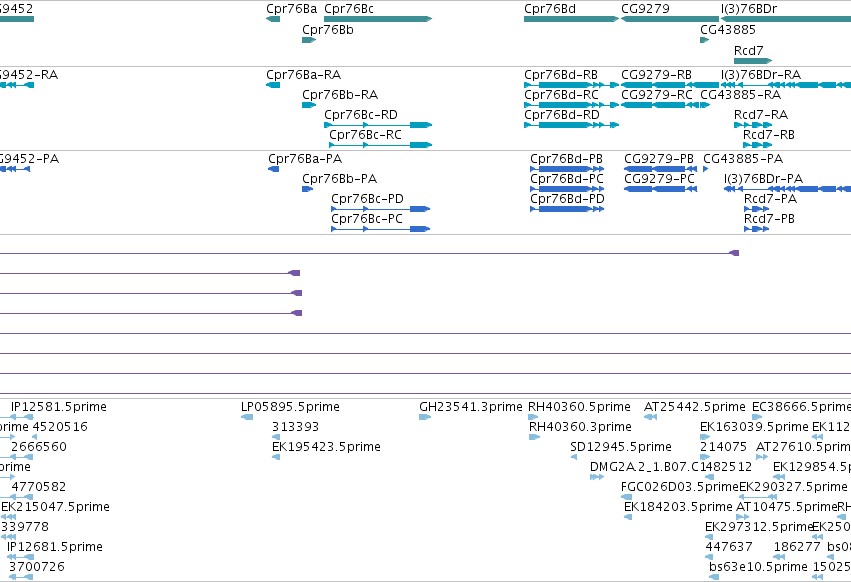
Task: Click the EK195423.5prime EST label
Action: (326, 447)
